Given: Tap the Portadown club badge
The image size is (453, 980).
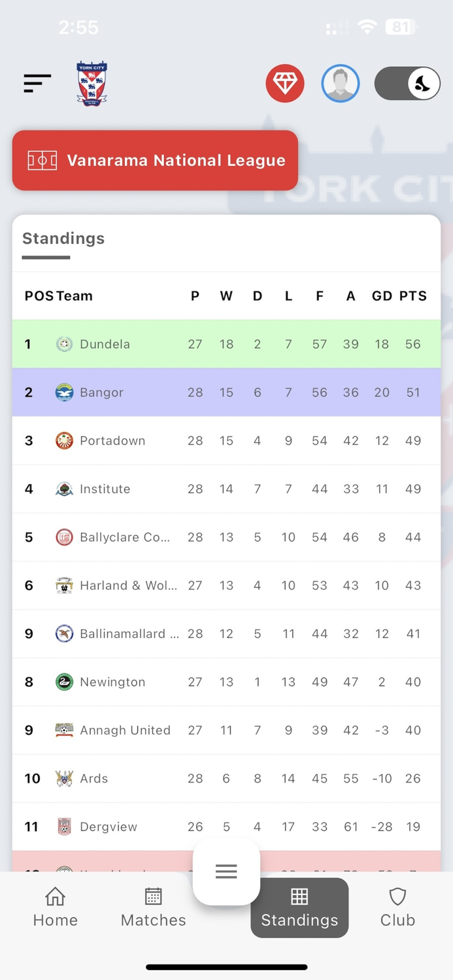Looking at the screenshot, I should pyautogui.click(x=63, y=440).
